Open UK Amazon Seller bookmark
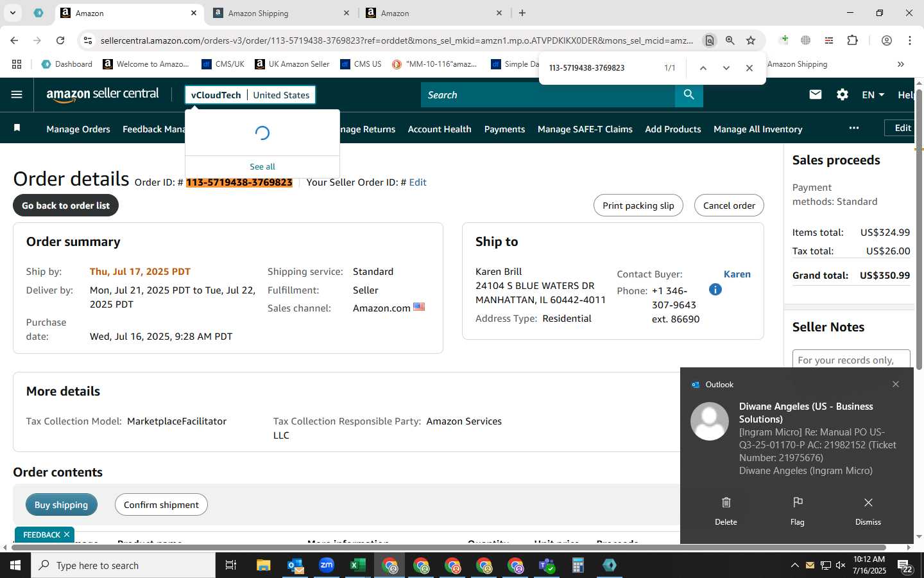 pos(292,64)
